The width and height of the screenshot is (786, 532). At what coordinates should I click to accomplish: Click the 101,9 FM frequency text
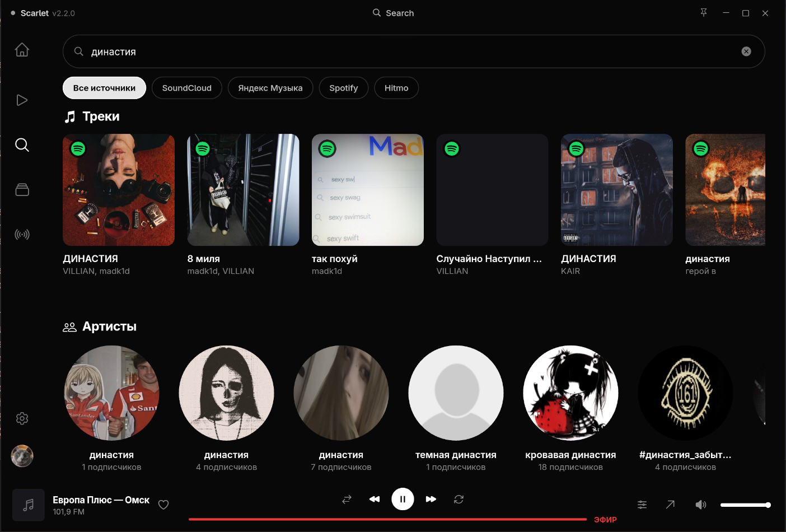point(68,512)
